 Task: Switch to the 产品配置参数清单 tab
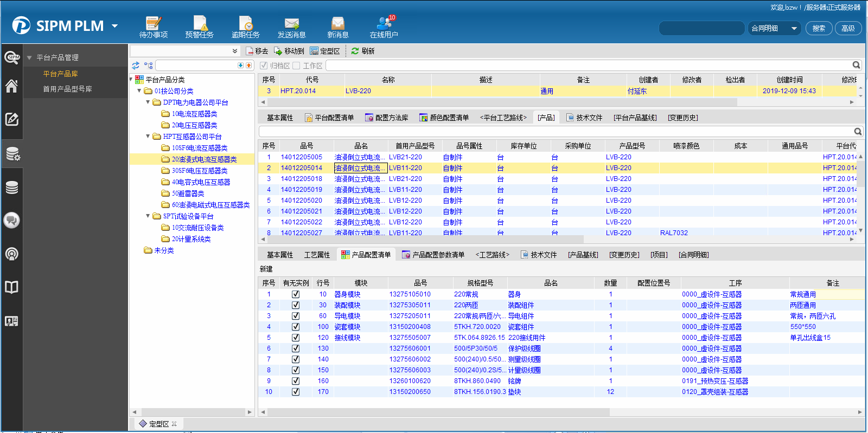433,255
